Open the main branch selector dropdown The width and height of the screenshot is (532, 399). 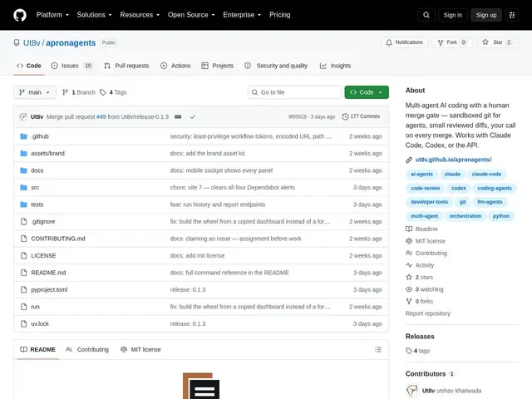[35, 92]
